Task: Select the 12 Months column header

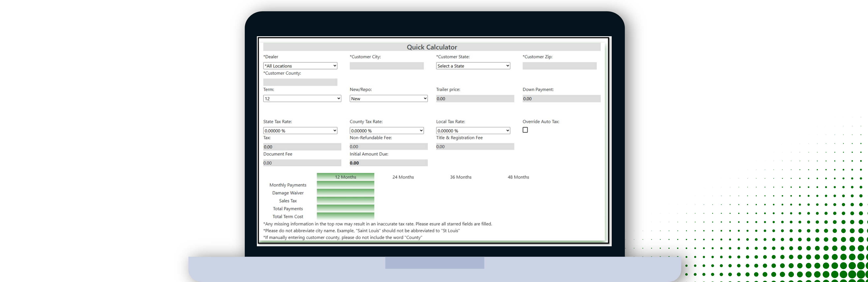Action: (345, 177)
